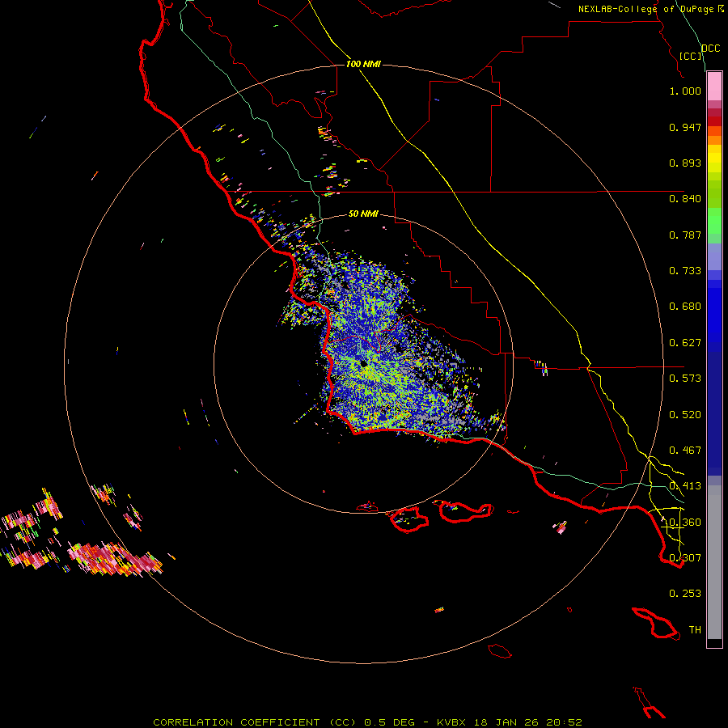This screenshot has width=728, height=728.
Task: Click the Correlation Coefficient KVBX caption
Action: pyautogui.click(x=368, y=722)
